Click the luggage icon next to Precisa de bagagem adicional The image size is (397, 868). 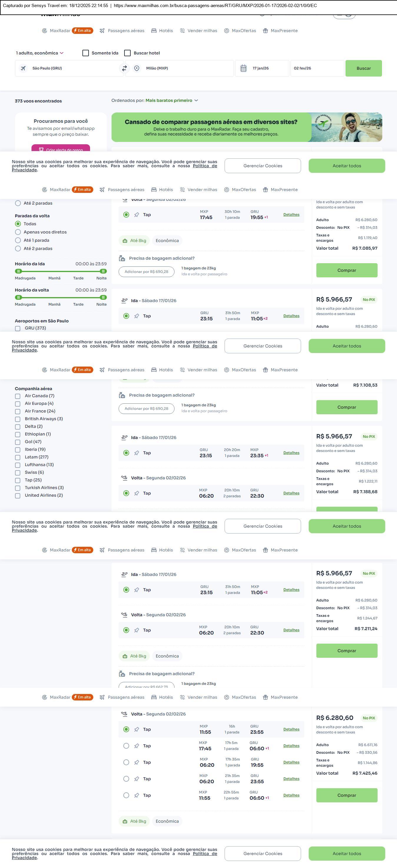[x=122, y=259]
